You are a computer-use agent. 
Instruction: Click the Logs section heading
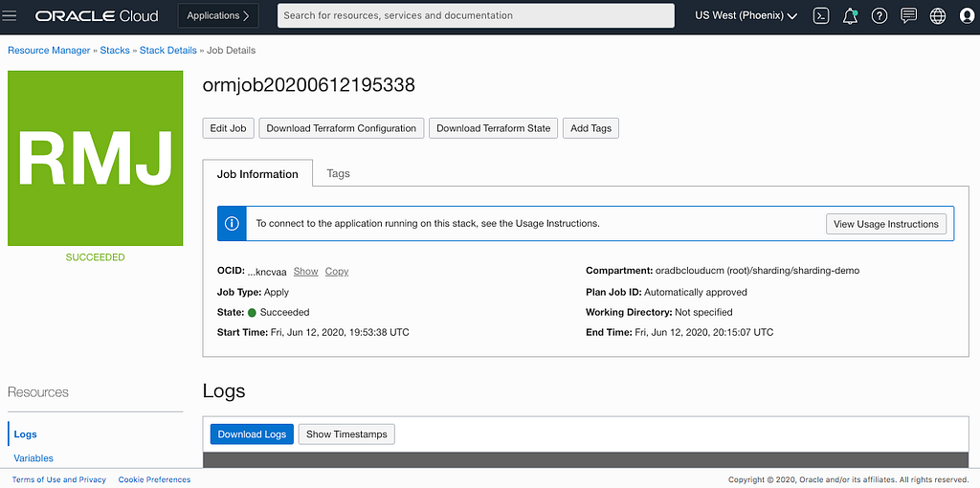tap(224, 391)
